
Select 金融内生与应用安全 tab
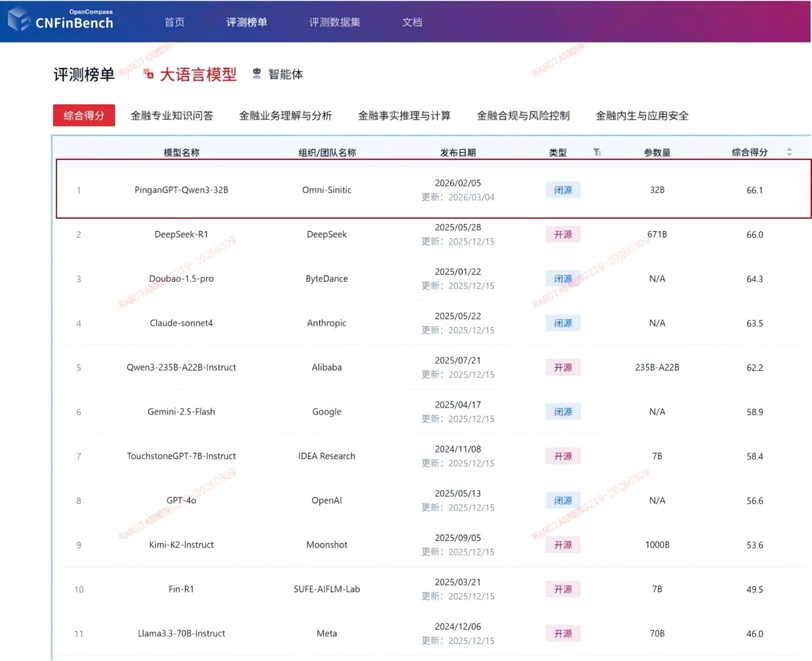pyautogui.click(x=642, y=115)
